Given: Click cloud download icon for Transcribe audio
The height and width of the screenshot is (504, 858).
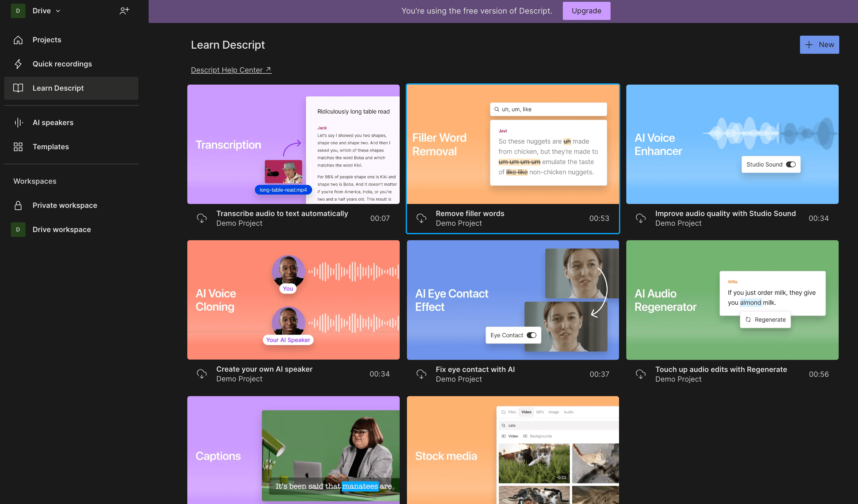Looking at the screenshot, I should pyautogui.click(x=202, y=218).
